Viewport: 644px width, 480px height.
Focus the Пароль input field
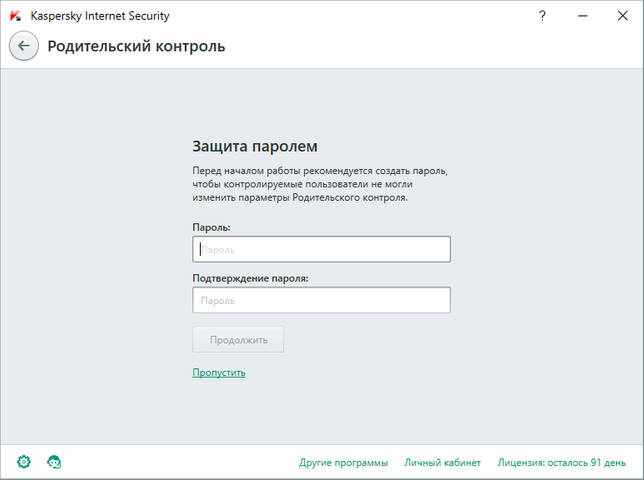(x=321, y=249)
